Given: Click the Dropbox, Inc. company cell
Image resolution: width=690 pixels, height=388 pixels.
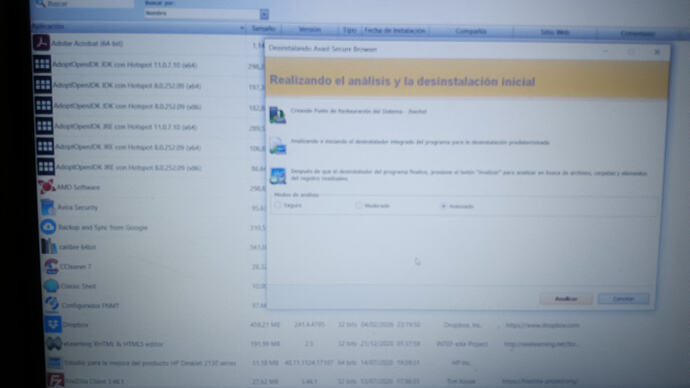Looking at the screenshot, I should pyautogui.click(x=462, y=325).
